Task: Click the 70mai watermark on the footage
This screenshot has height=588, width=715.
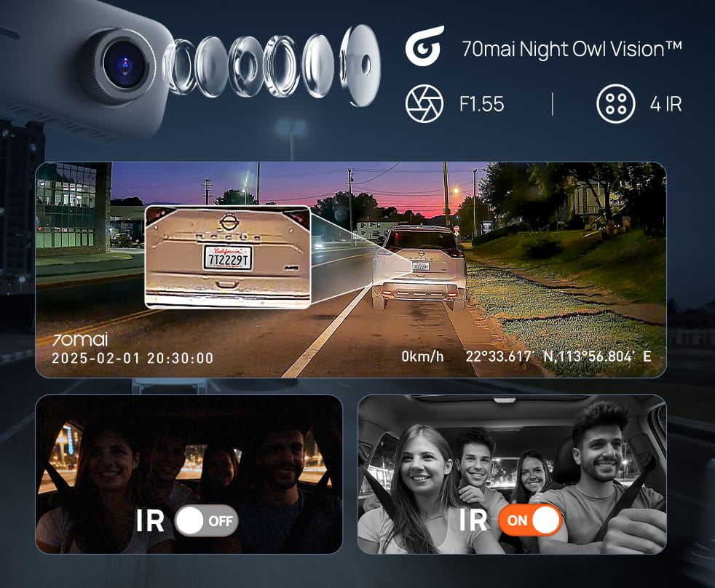Action: click(80, 340)
